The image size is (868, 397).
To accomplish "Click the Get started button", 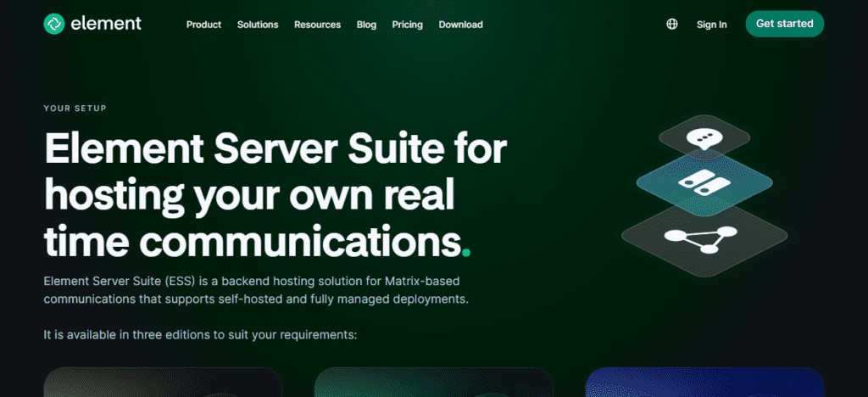I will 784,24.
